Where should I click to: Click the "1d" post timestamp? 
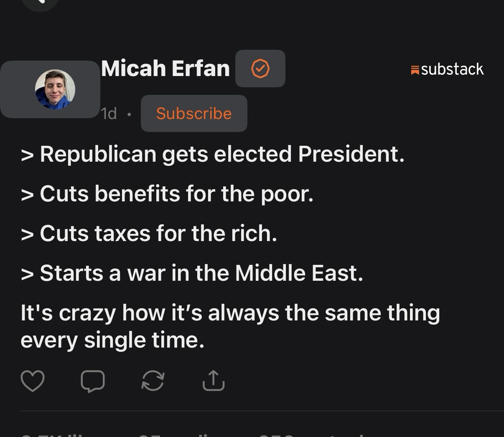(109, 114)
